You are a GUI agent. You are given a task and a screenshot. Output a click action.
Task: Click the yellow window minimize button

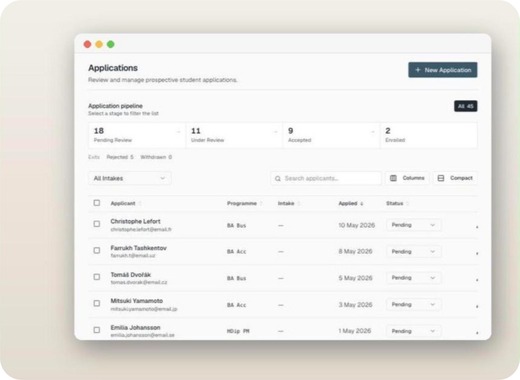point(99,44)
